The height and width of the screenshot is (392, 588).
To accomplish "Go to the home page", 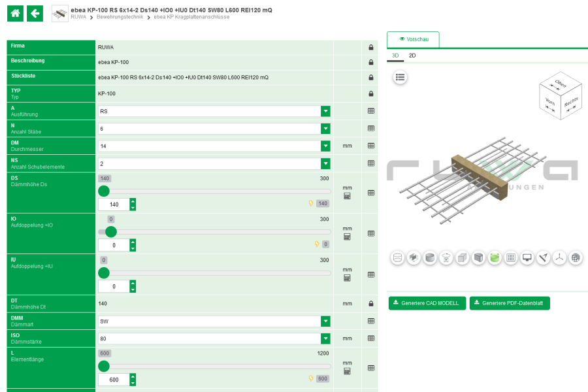I will [15, 13].
